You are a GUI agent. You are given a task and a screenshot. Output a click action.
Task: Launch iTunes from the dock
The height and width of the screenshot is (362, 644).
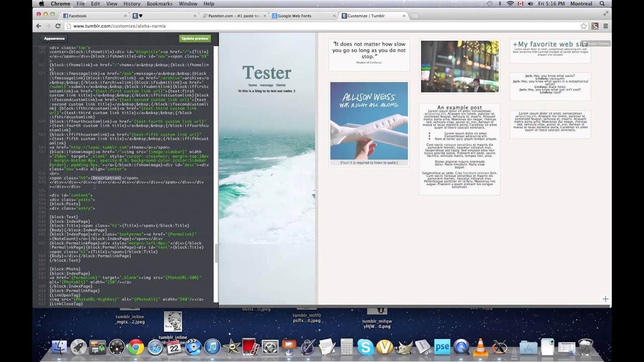(212, 347)
